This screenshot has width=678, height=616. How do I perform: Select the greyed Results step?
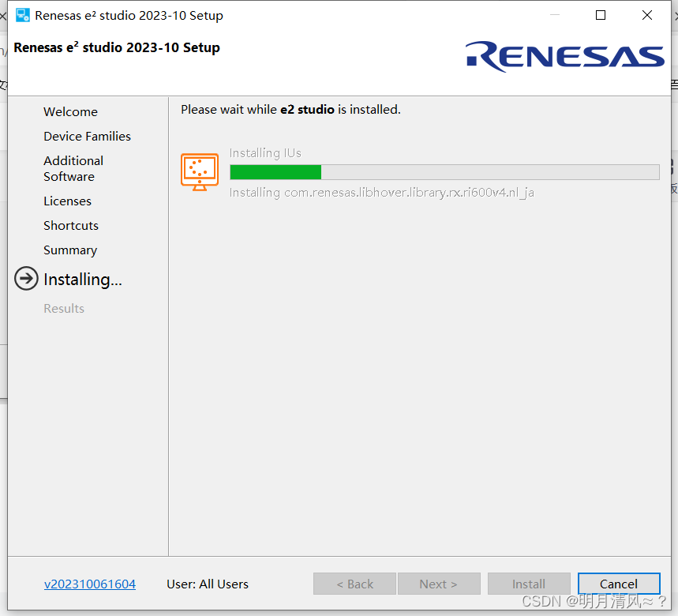64,309
